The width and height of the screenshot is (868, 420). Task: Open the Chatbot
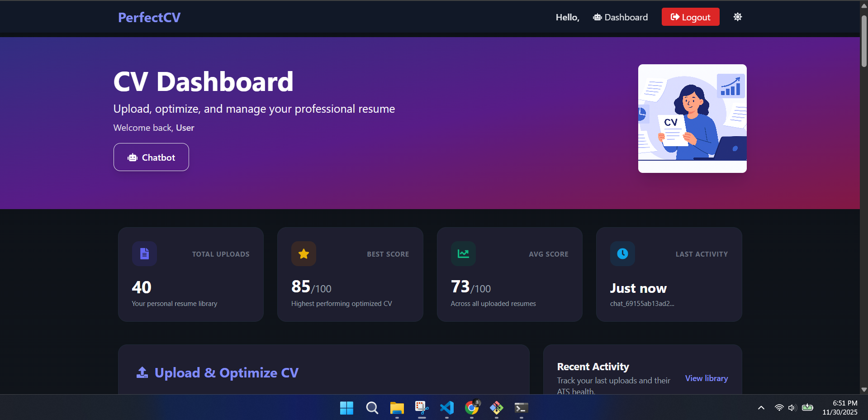tap(151, 157)
